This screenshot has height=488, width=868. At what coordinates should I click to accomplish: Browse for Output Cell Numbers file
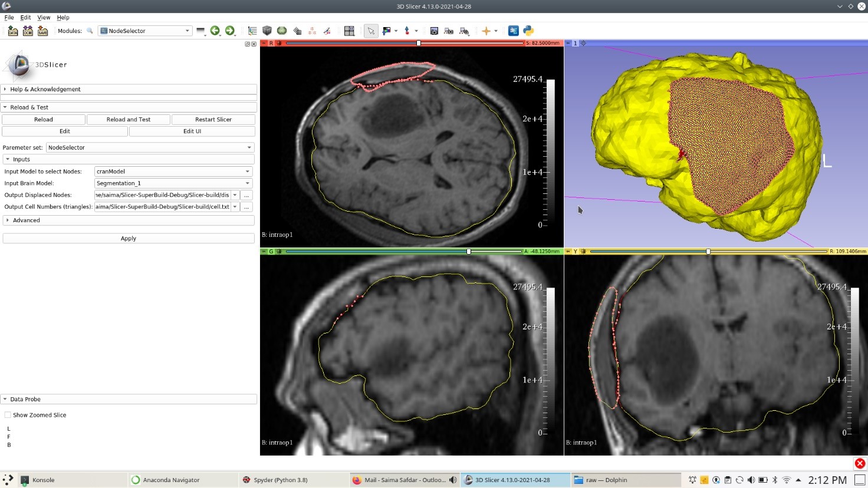(246, 207)
